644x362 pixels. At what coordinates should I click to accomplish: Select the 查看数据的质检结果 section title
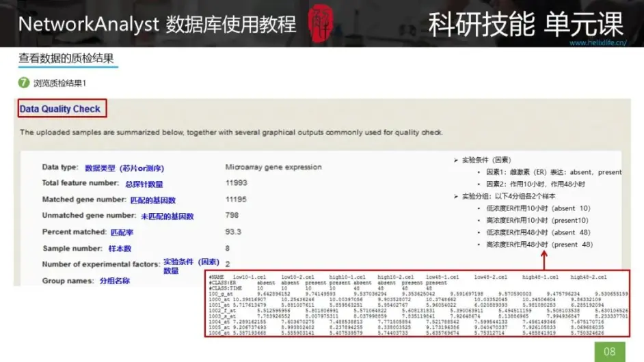click(66, 59)
